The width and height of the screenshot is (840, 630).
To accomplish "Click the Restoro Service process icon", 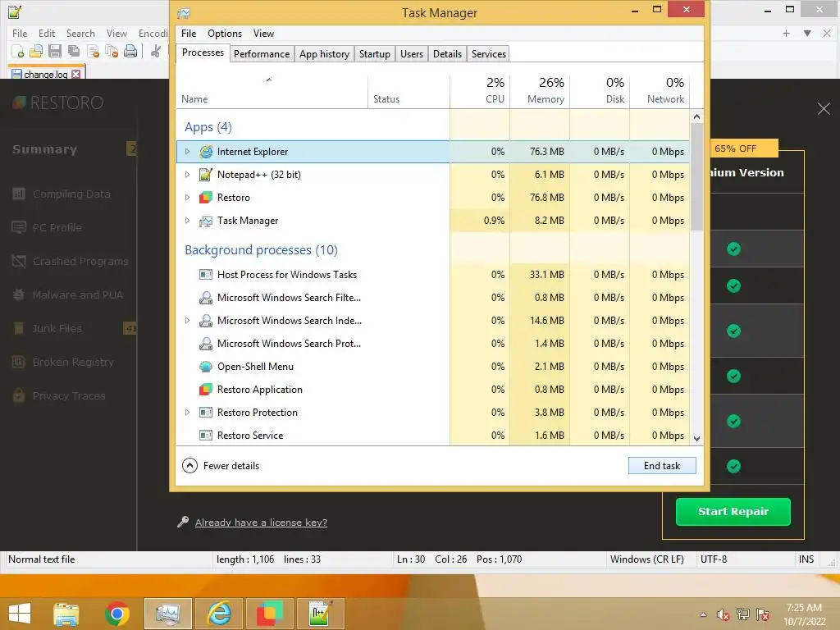I will pyautogui.click(x=206, y=436).
